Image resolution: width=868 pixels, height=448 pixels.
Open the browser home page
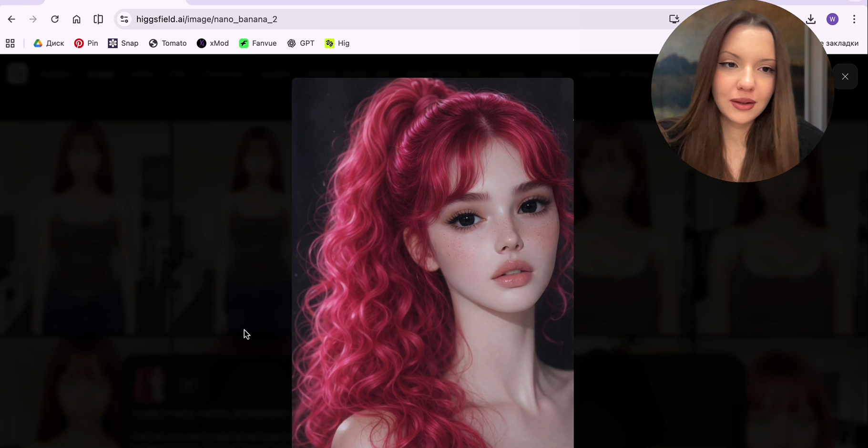[76, 19]
